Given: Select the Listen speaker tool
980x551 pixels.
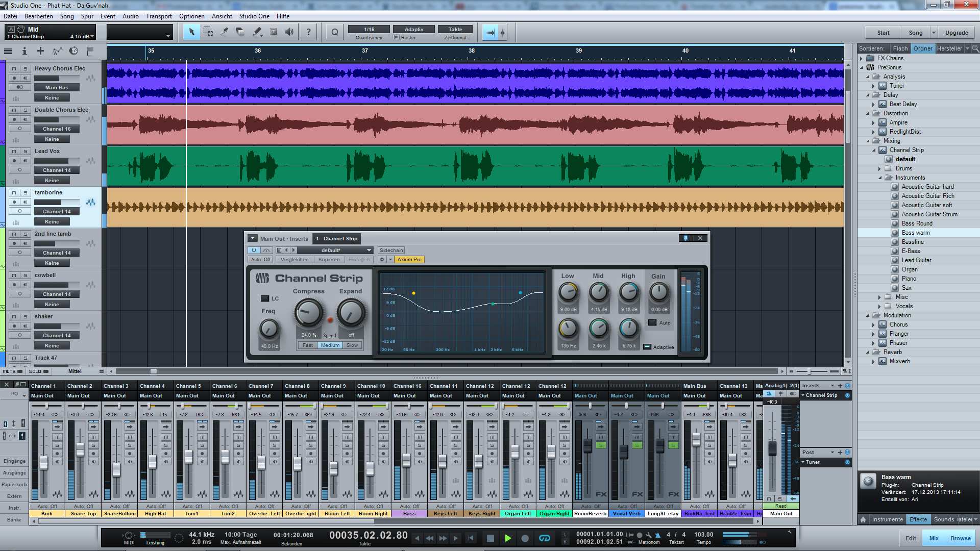Looking at the screenshot, I should coord(289,32).
